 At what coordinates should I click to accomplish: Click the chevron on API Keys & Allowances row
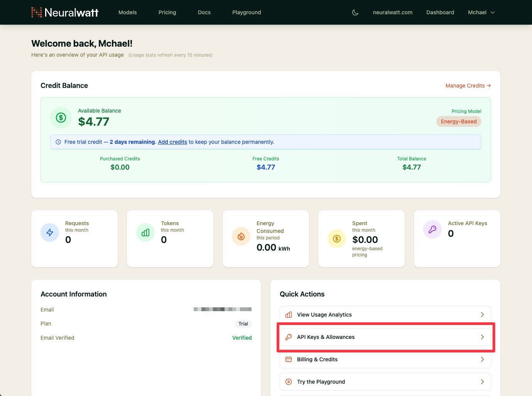pos(482,337)
